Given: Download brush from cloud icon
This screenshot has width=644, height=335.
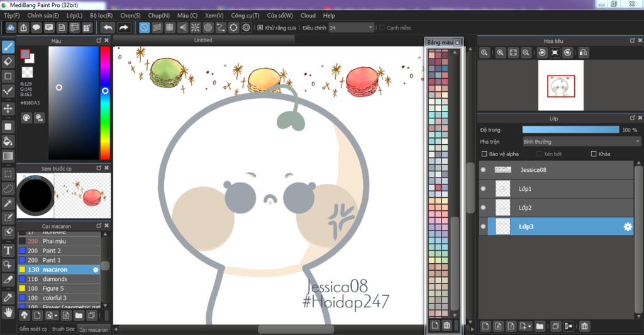Looking at the screenshot, I should click(x=25, y=315).
